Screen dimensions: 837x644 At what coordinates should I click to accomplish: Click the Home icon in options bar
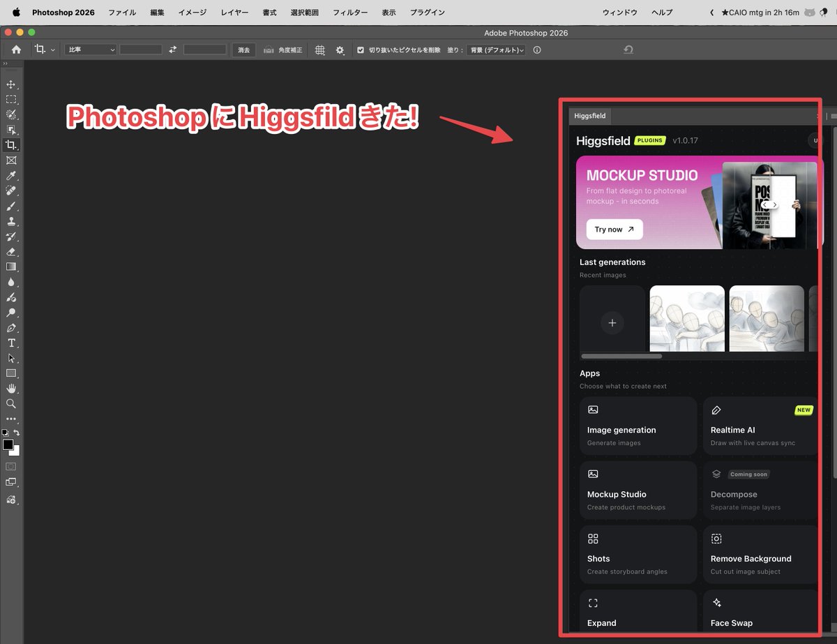16,50
